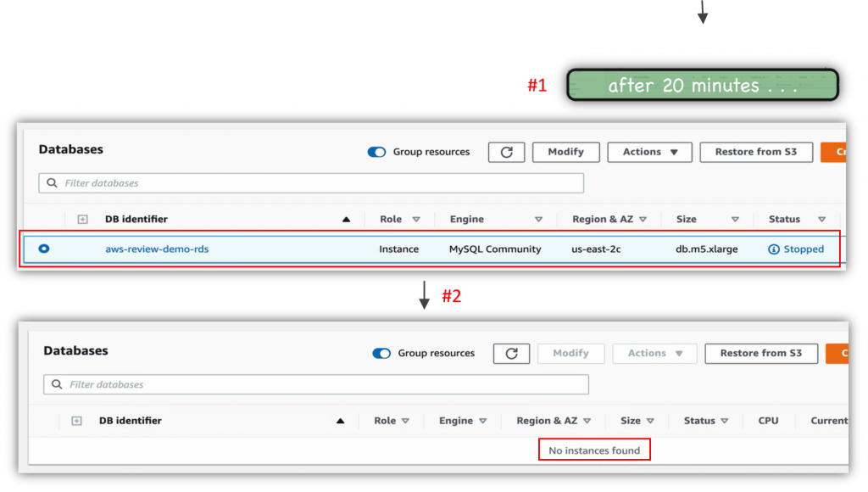This screenshot has height=492, width=868.
Task: Click greyed Modify button in lower panel
Action: [570, 354]
